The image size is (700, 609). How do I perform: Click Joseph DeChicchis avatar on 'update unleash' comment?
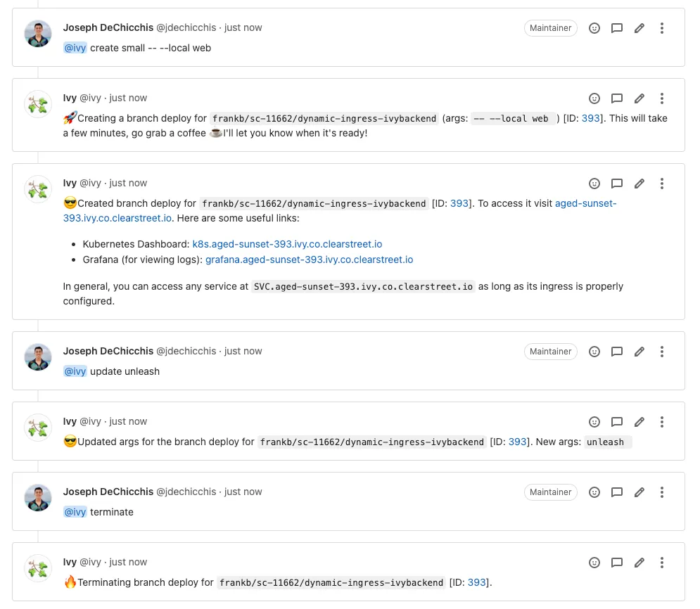point(38,357)
